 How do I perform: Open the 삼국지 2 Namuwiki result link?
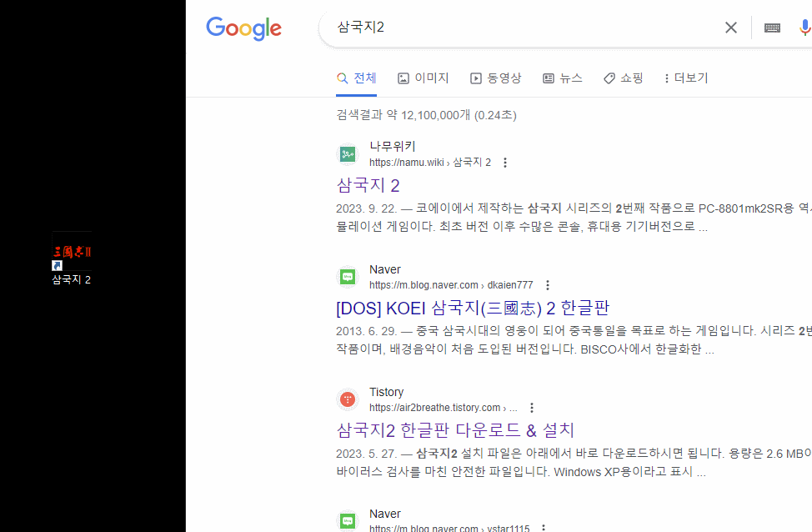click(368, 184)
